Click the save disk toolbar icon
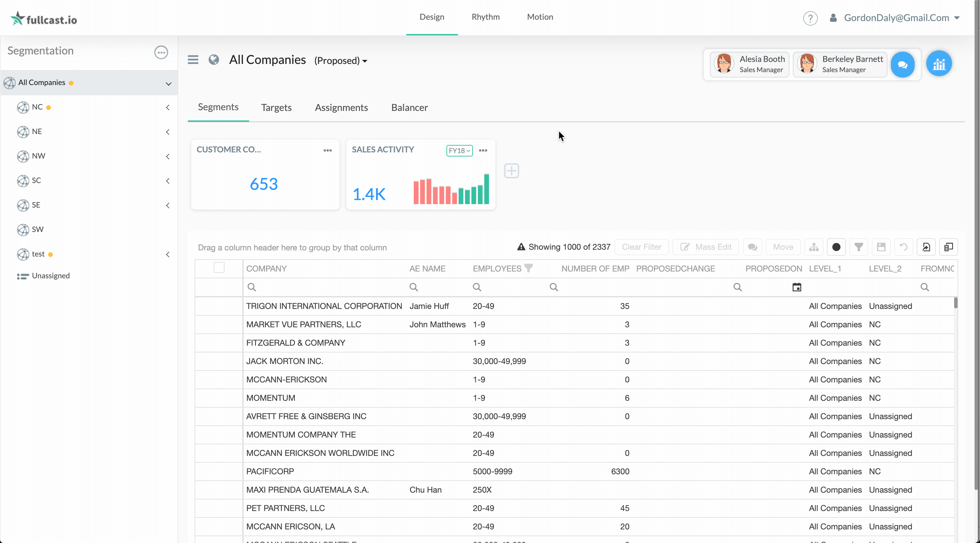This screenshot has height=543, width=980. (x=881, y=247)
